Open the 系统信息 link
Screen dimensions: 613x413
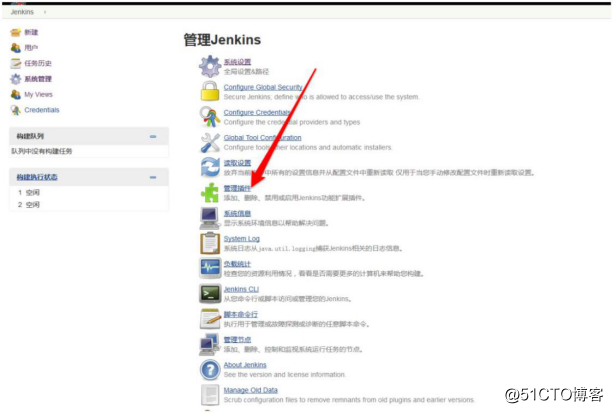(237, 214)
